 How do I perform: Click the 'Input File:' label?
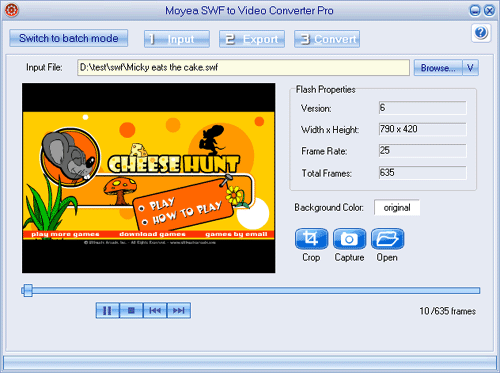(x=44, y=67)
